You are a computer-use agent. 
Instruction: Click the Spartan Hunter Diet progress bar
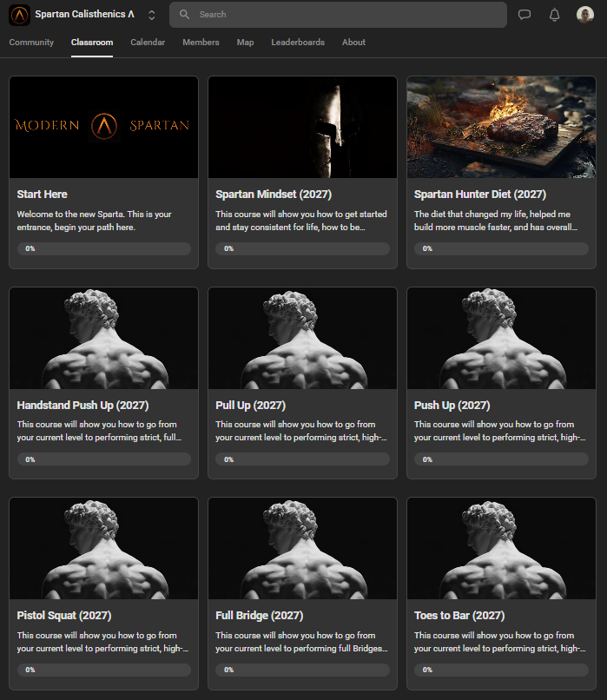coord(501,248)
